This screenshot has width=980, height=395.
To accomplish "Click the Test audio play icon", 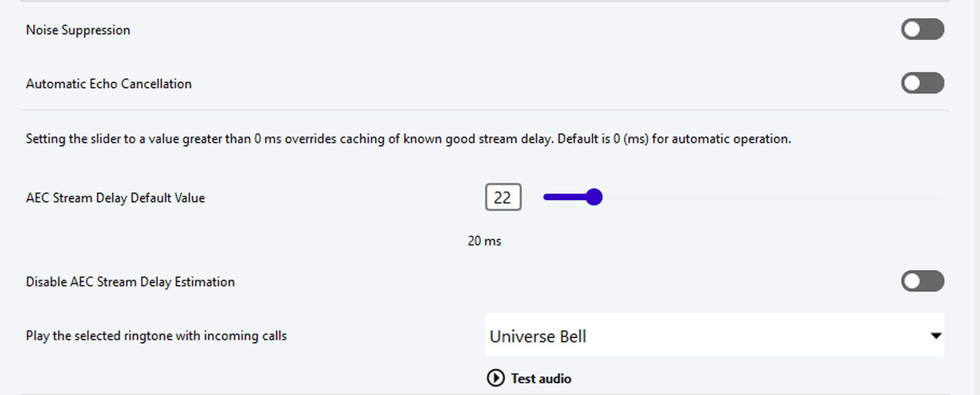I will [x=495, y=378].
